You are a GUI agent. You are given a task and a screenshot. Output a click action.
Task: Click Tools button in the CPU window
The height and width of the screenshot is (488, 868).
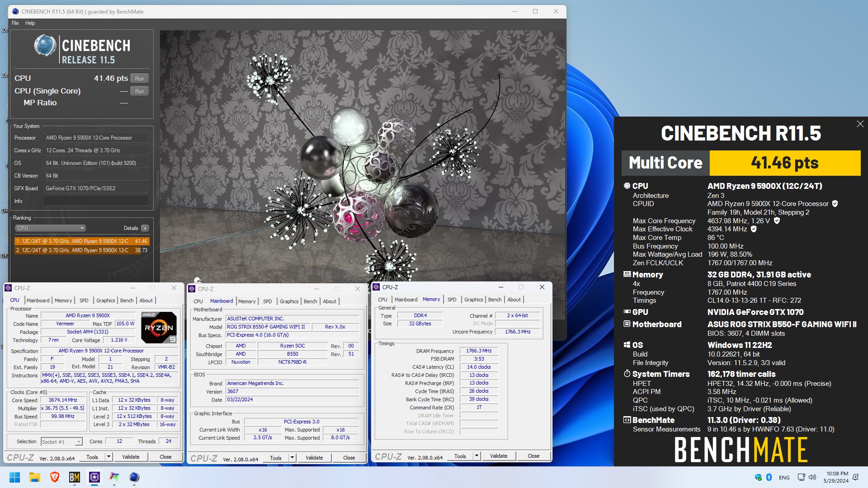click(x=92, y=457)
